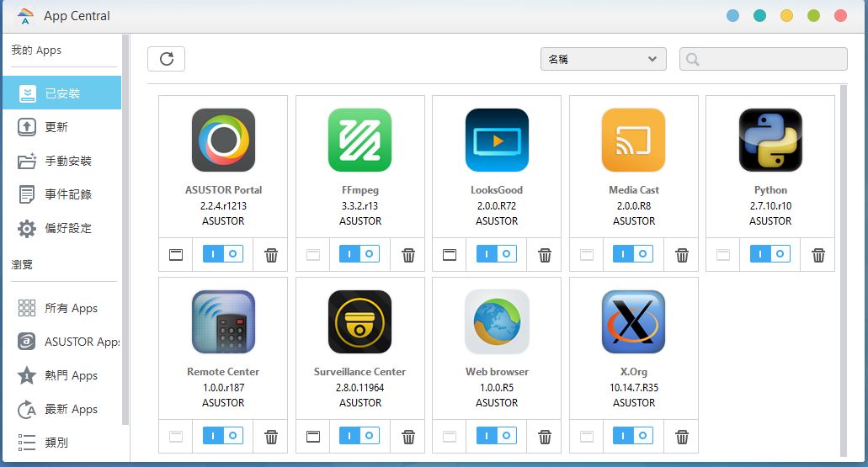
Task: Click the app search input field
Action: [764, 59]
